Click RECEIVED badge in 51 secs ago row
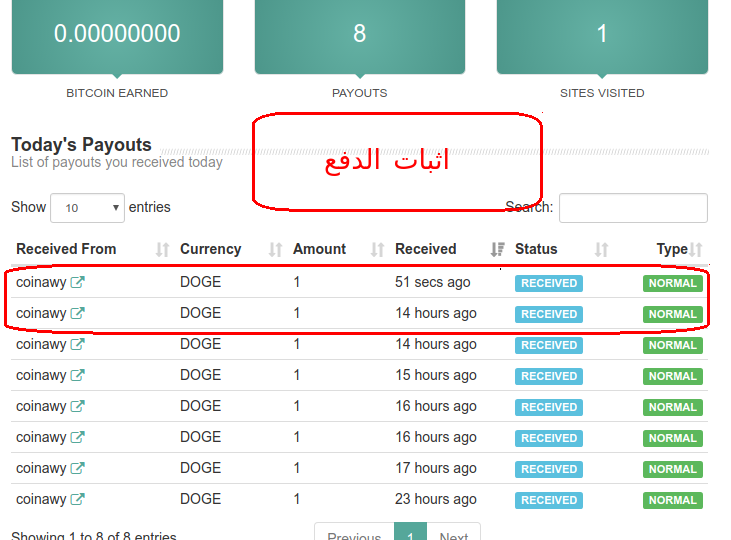 click(x=549, y=283)
